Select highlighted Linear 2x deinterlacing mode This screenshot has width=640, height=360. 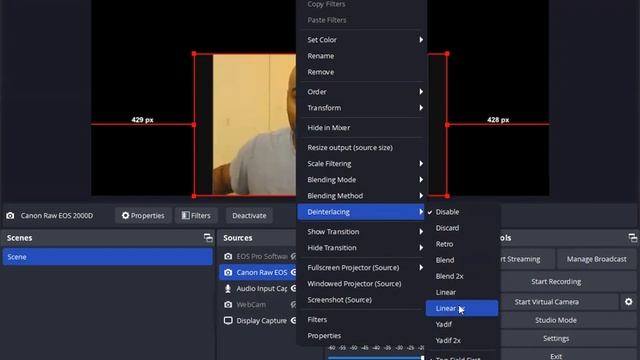pyautogui.click(x=462, y=308)
